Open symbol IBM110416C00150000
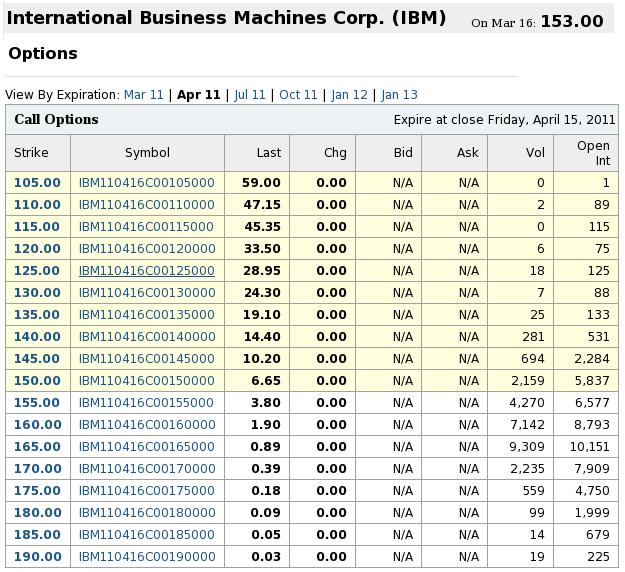Screen dimensions: 625x572 click(x=147, y=380)
